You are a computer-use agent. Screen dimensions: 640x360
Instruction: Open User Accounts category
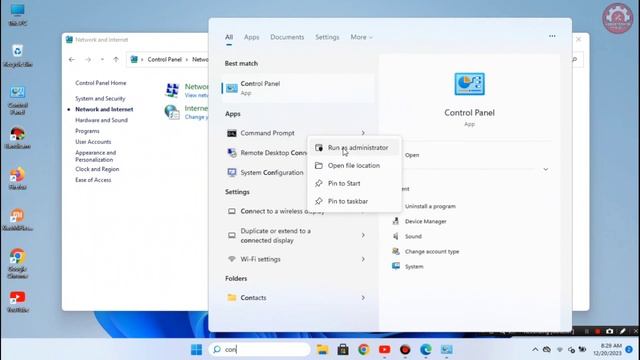point(93,142)
